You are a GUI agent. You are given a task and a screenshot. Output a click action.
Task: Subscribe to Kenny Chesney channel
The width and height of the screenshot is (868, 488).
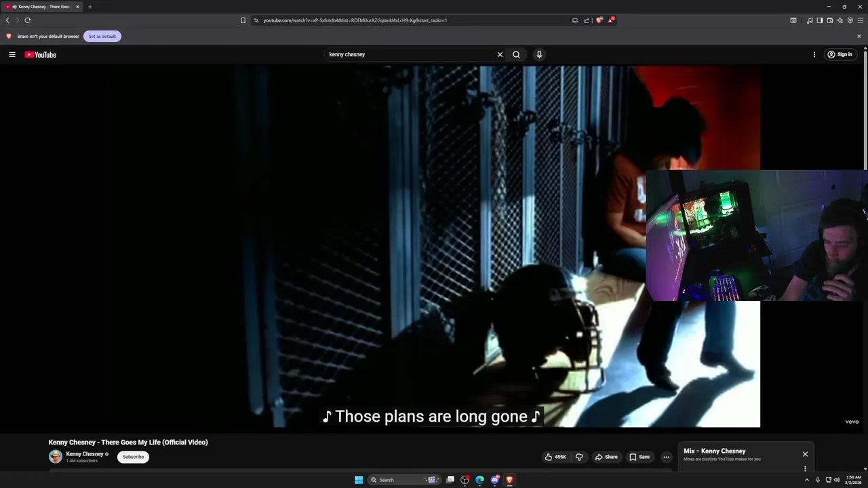click(x=133, y=457)
